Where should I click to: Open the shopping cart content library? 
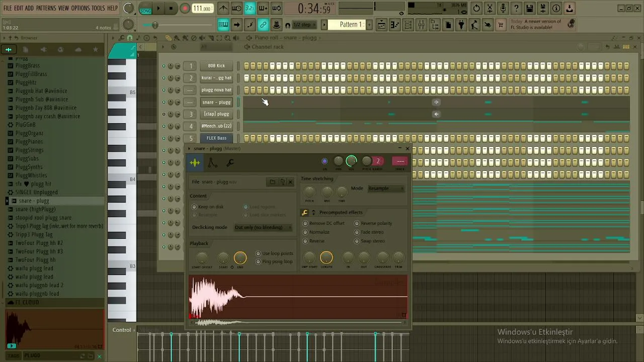tap(501, 25)
